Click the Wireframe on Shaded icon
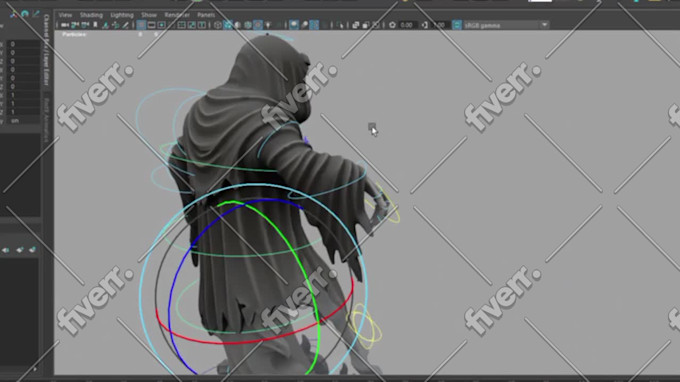Screen dimensions: 680x382 tap(248, 25)
